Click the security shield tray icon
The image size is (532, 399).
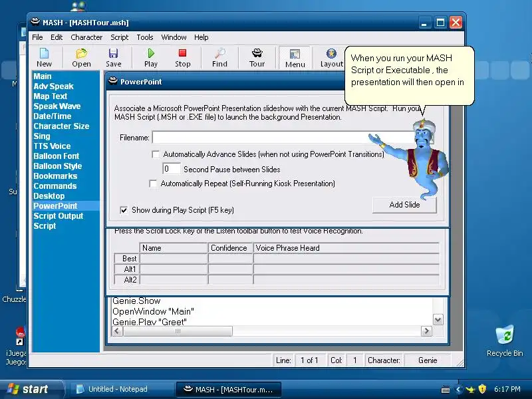click(x=482, y=389)
